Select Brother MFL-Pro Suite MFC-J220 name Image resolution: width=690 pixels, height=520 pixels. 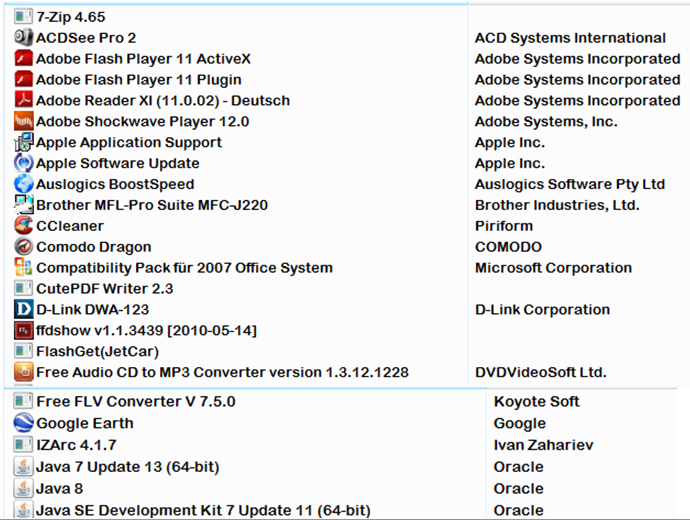coord(152,205)
